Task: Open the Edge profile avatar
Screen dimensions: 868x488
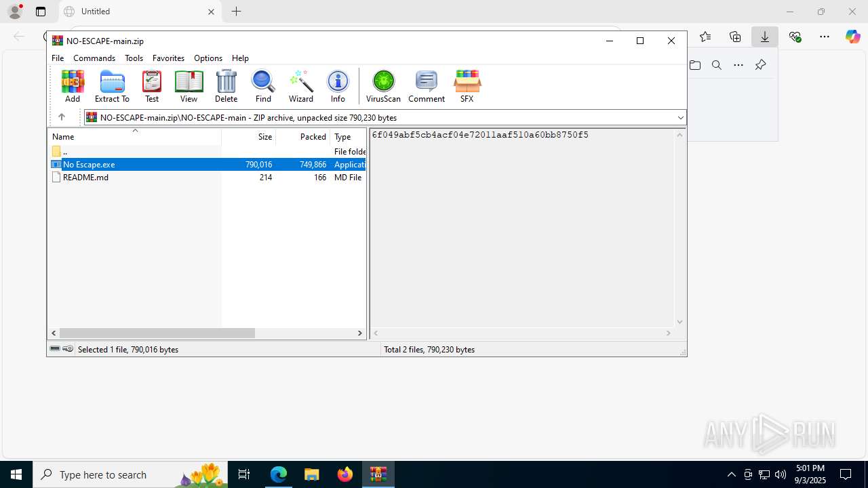Action: [15, 12]
